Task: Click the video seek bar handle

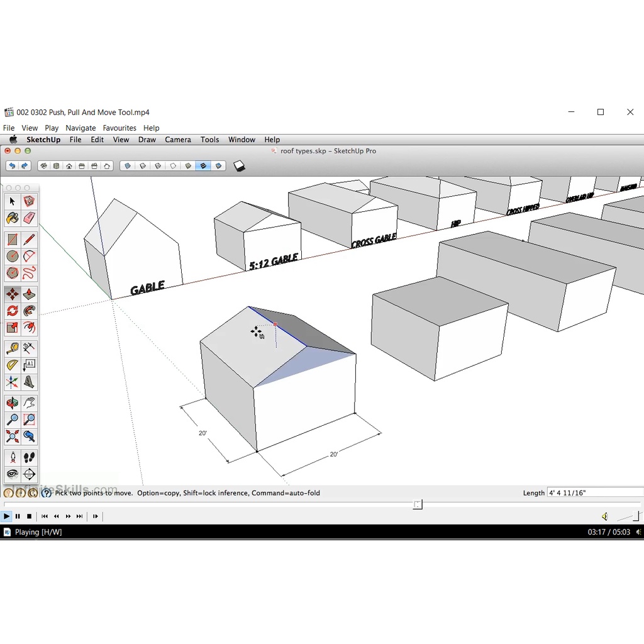Action: click(418, 504)
